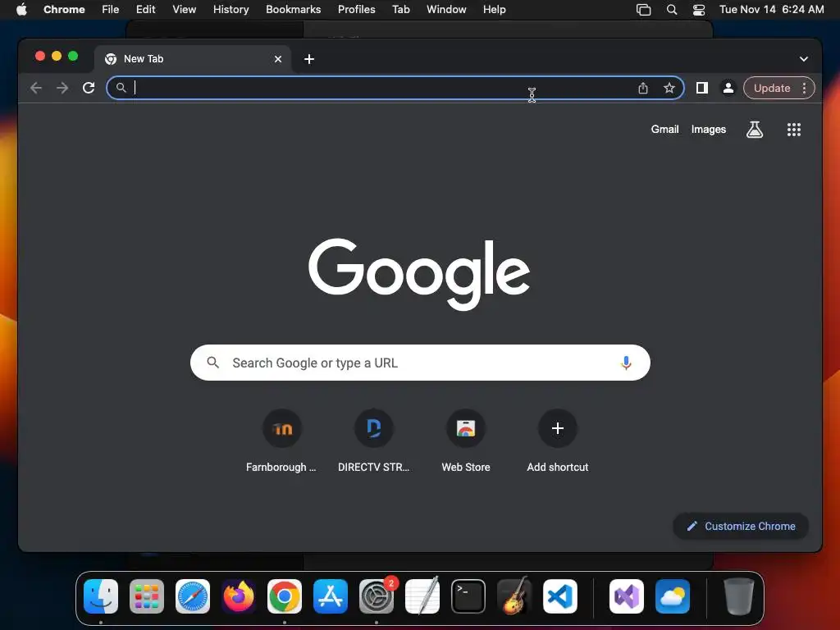Viewport: 840px width, 630px height.
Task: Open Visual Studio Code from Dock
Action: tap(560, 596)
